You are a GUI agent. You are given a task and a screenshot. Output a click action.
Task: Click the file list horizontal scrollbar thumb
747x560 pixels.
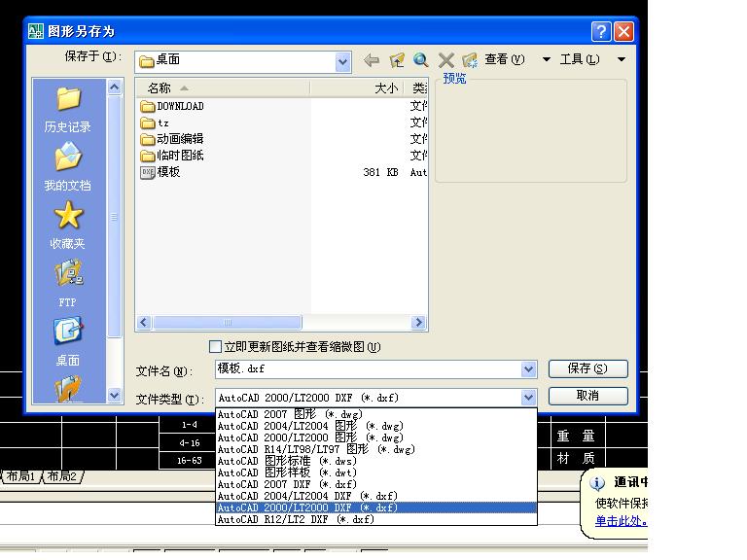(x=228, y=323)
